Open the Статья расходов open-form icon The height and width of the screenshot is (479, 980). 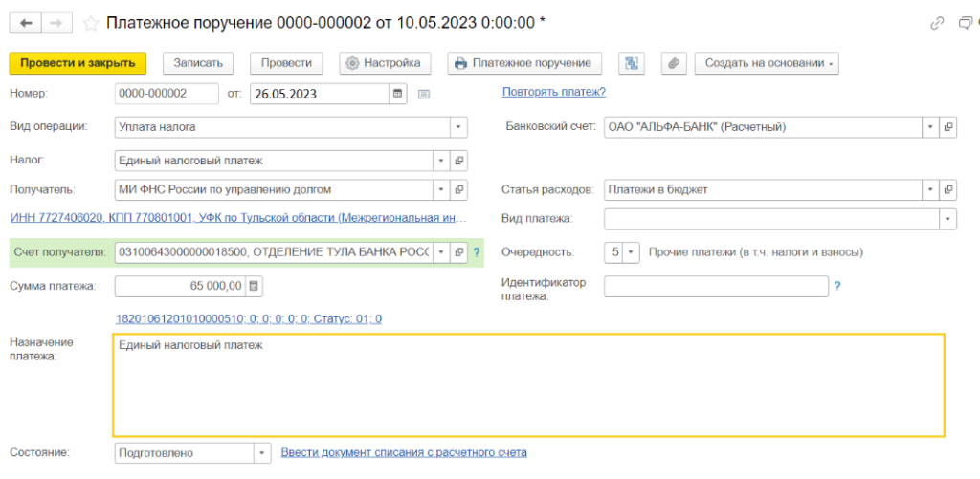(948, 189)
